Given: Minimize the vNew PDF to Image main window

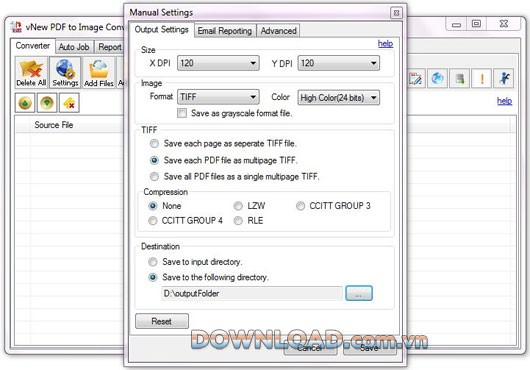Looking at the screenshot, I should 456,24.
